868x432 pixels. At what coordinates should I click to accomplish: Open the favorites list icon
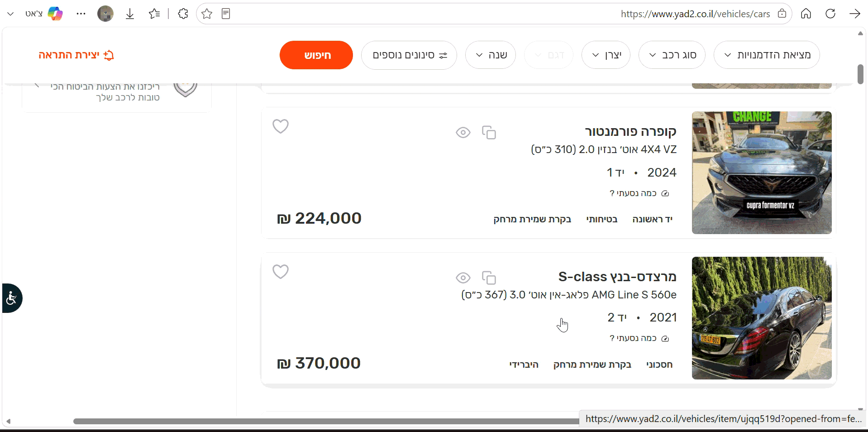(x=154, y=14)
